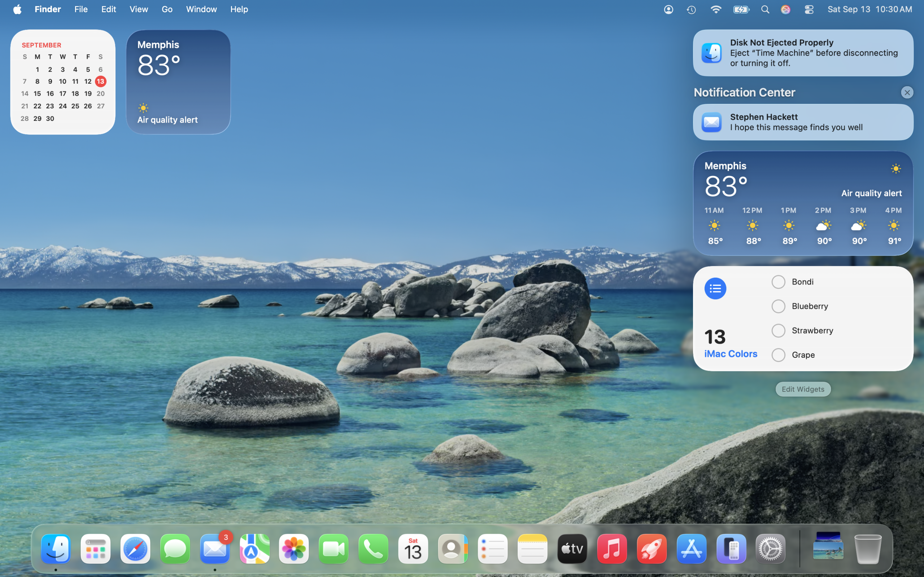Open the Wi-Fi status menu
924x577 pixels.
point(715,9)
